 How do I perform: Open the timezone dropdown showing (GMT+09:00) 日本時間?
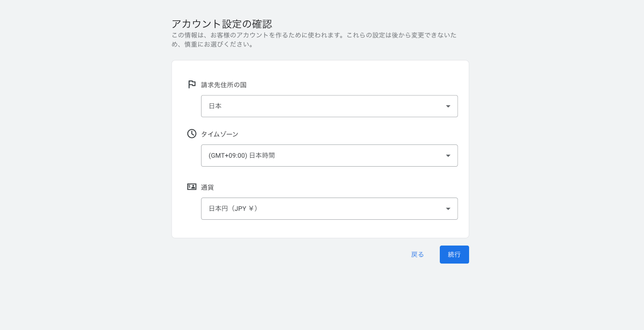(329, 155)
